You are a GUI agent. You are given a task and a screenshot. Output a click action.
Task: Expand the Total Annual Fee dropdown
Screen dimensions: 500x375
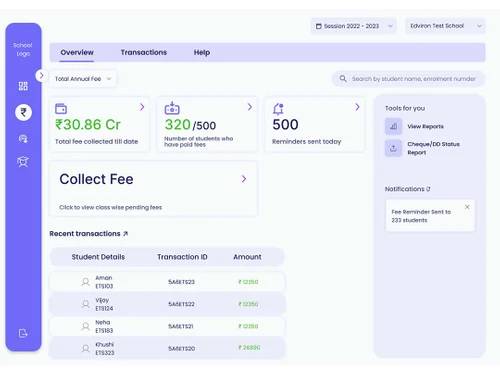pyautogui.click(x=83, y=79)
